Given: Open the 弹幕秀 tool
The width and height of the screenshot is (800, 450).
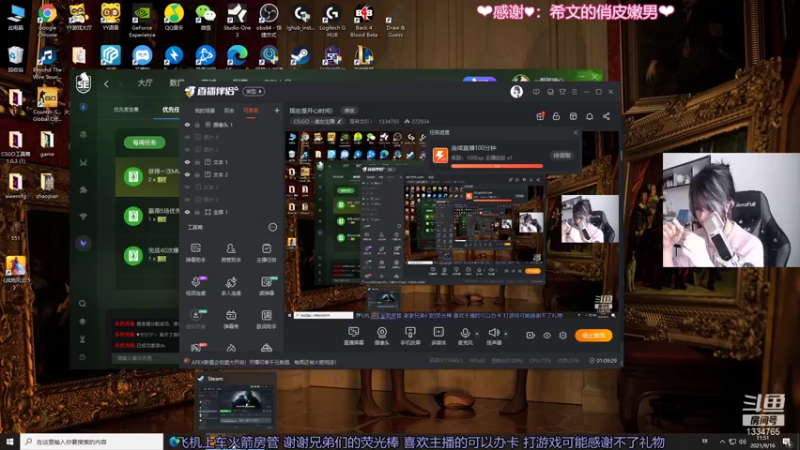Looking at the screenshot, I should [231, 319].
